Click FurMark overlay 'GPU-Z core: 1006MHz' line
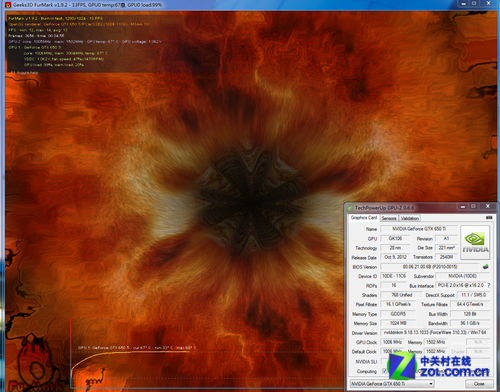Viewport: 500px width, 392px height. coord(85,42)
